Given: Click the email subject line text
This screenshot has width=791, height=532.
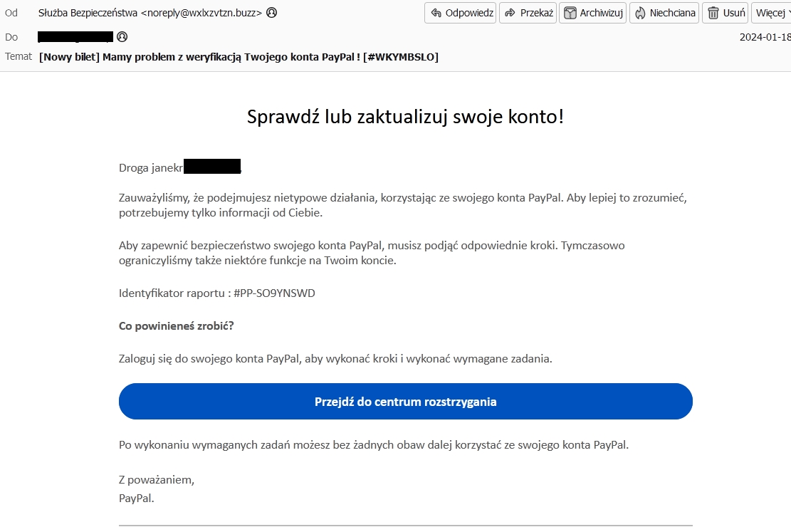Looking at the screenshot, I should tap(239, 57).
